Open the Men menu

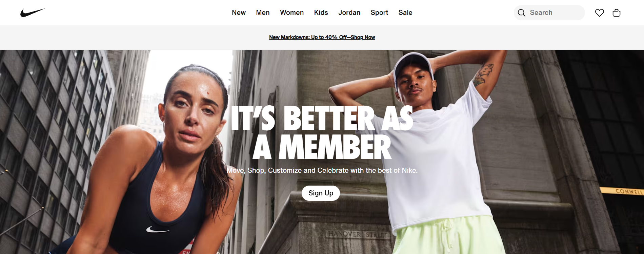click(x=263, y=13)
